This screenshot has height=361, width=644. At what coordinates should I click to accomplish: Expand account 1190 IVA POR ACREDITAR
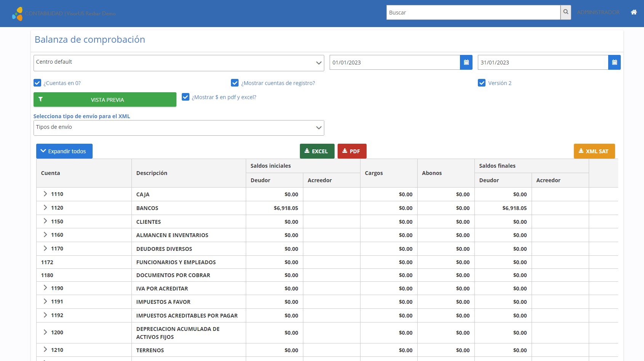(x=45, y=288)
